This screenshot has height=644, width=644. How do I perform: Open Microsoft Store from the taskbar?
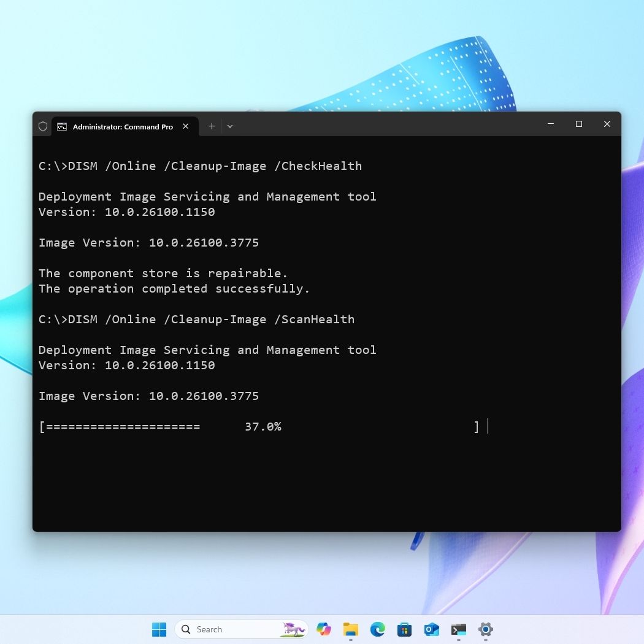(x=405, y=629)
